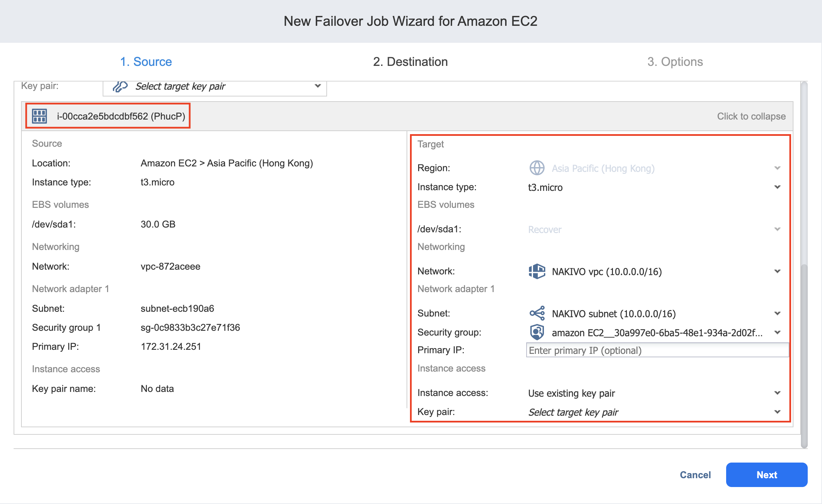
Task: Click the NAKIVO vpc network icon
Action: (x=537, y=271)
